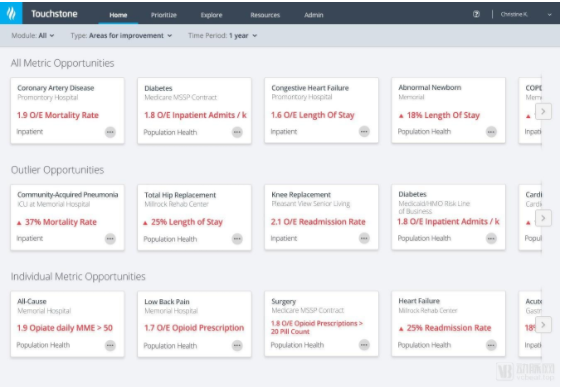562x387 pixels.
Task: Switch to the Prioritize tab
Action: [164, 15]
